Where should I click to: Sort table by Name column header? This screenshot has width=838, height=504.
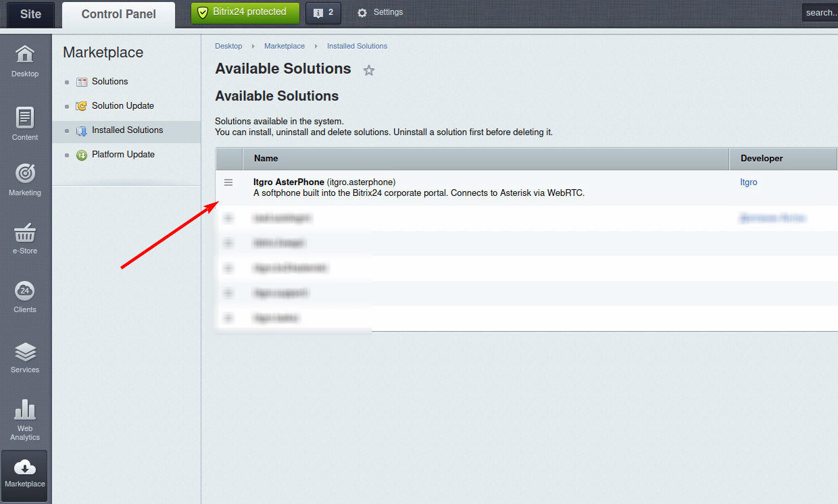point(486,158)
